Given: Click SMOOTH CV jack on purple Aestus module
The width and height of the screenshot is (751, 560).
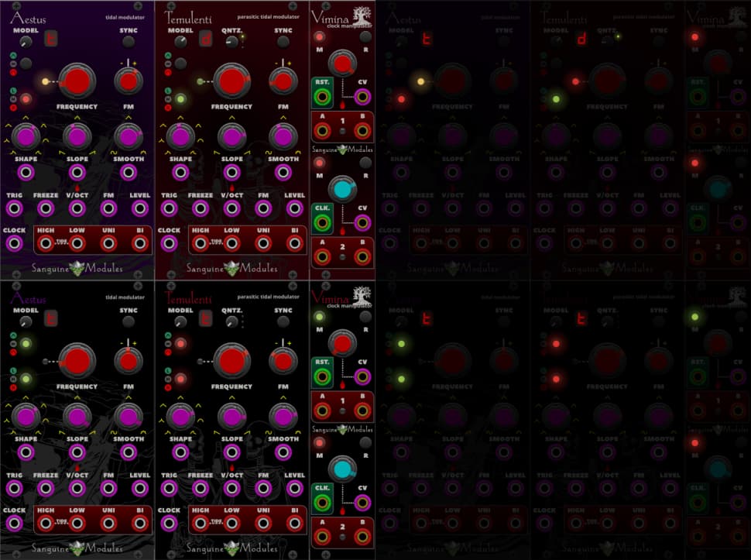Looking at the screenshot, I should point(129,173).
